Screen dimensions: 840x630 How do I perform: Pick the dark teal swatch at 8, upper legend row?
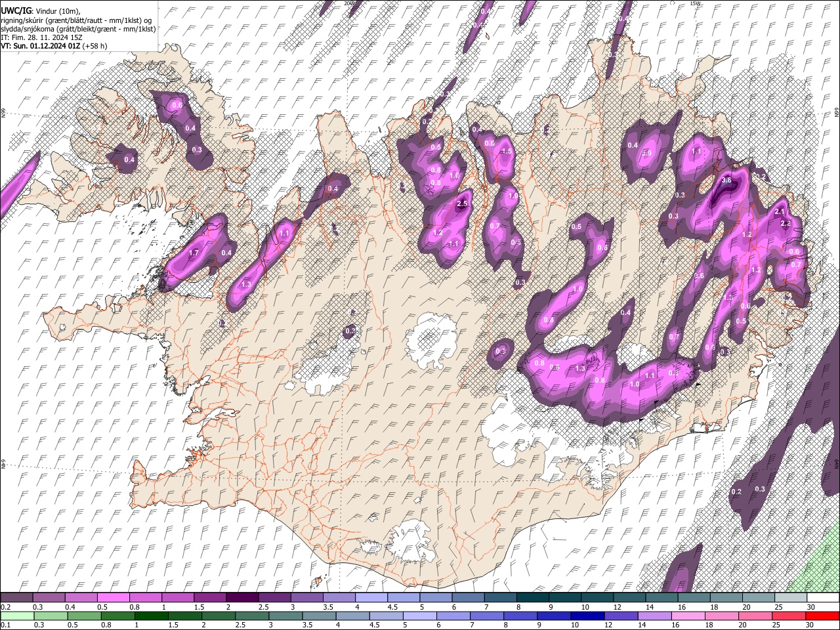click(x=533, y=598)
